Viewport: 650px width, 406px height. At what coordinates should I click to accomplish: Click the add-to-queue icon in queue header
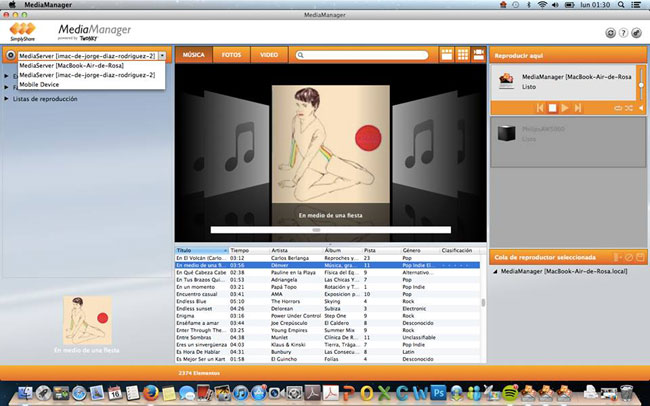click(618, 258)
